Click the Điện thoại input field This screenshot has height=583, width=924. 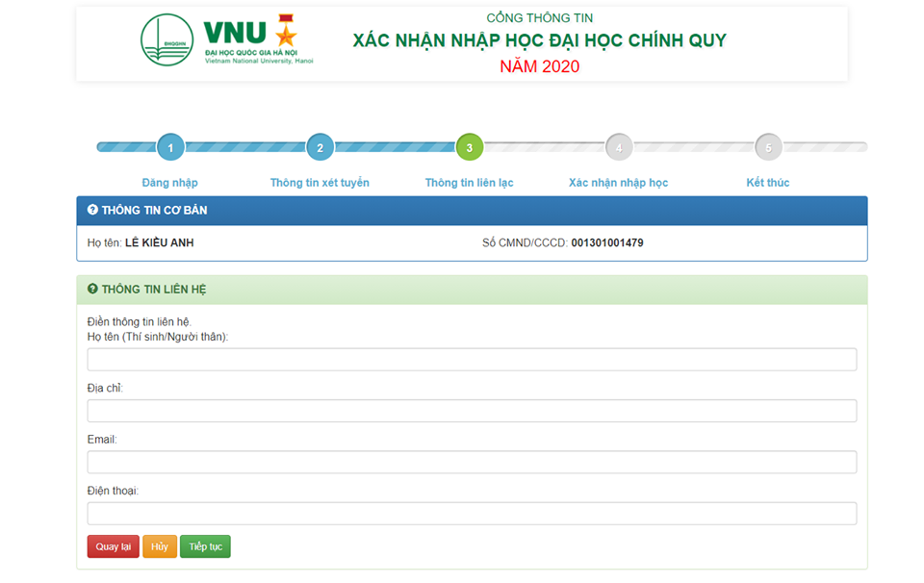(x=472, y=514)
